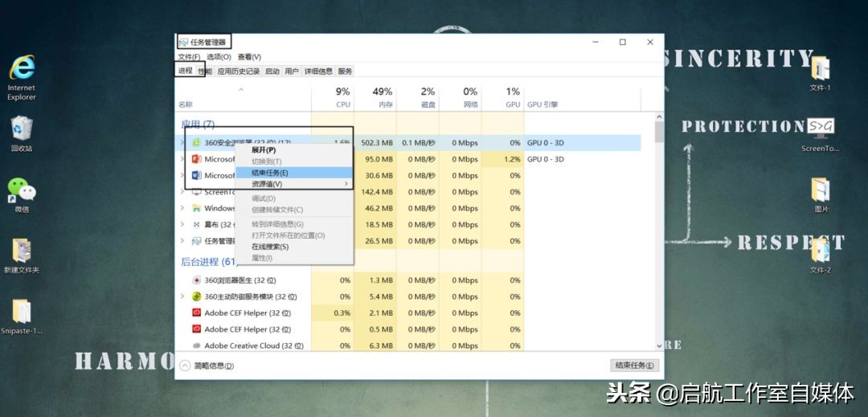
Task: Choose 结束任务(E) in the context menu
Action: pyautogui.click(x=294, y=173)
